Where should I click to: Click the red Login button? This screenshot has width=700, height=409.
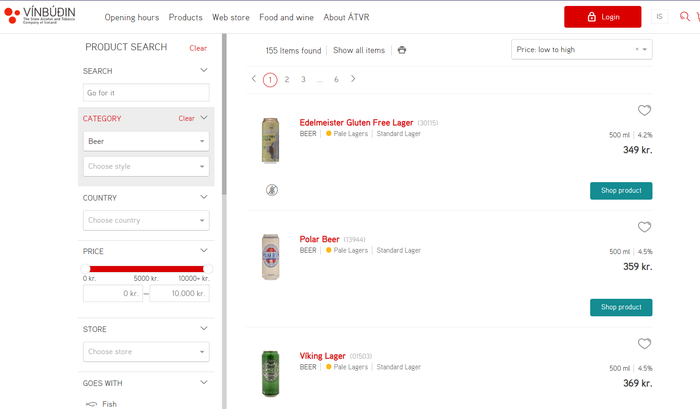tap(602, 17)
